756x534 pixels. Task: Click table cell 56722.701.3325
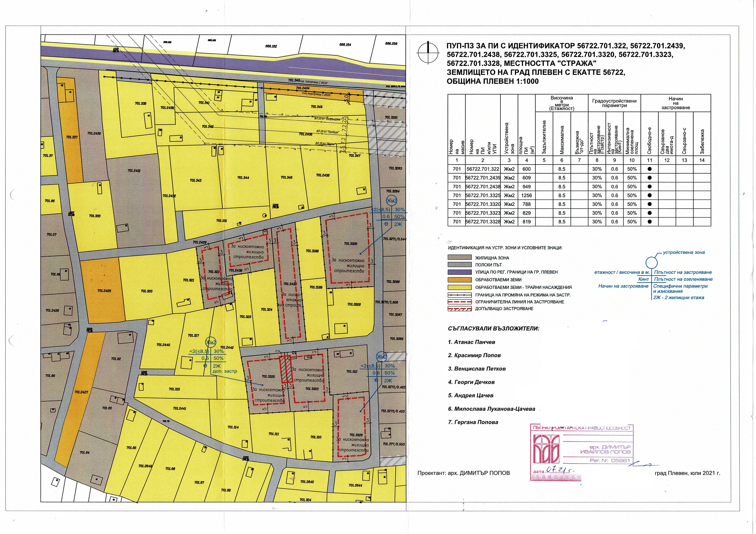tap(483, 195)
